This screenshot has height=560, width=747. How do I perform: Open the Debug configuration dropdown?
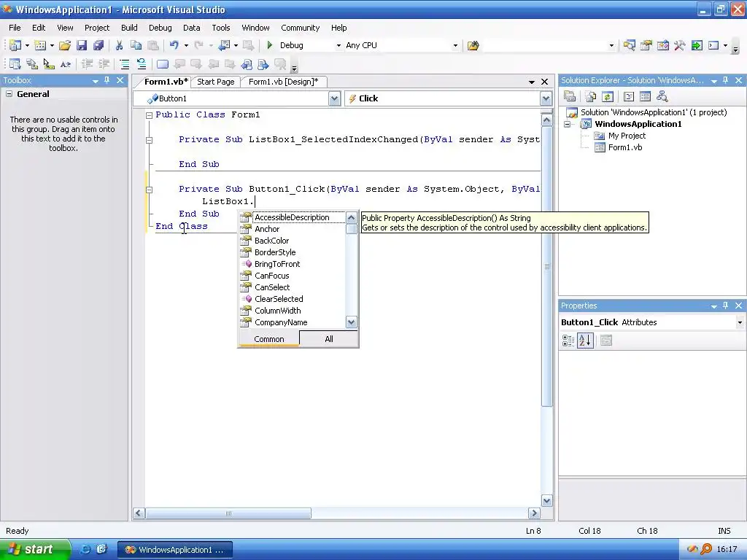[338, 46]
